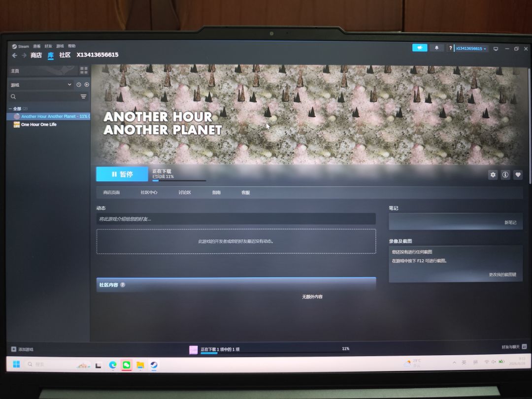The height and width of the screenshot is (399, 532).
Task: Go forward with the right arrow
Action: click(24, 55)
